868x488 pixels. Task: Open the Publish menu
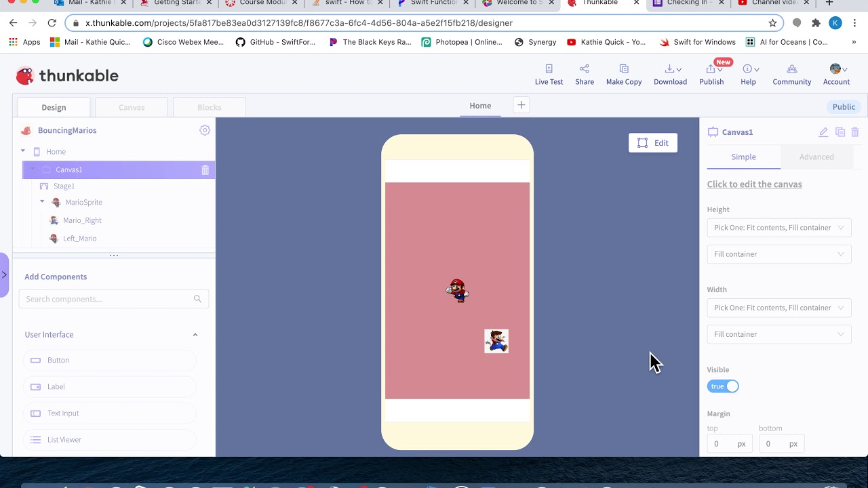[x=711, y=75]
